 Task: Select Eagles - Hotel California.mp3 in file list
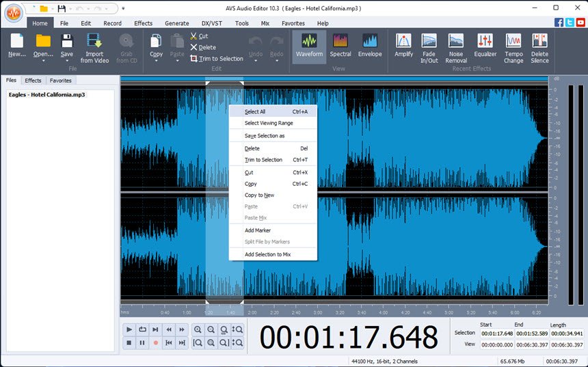pos(47,94)
